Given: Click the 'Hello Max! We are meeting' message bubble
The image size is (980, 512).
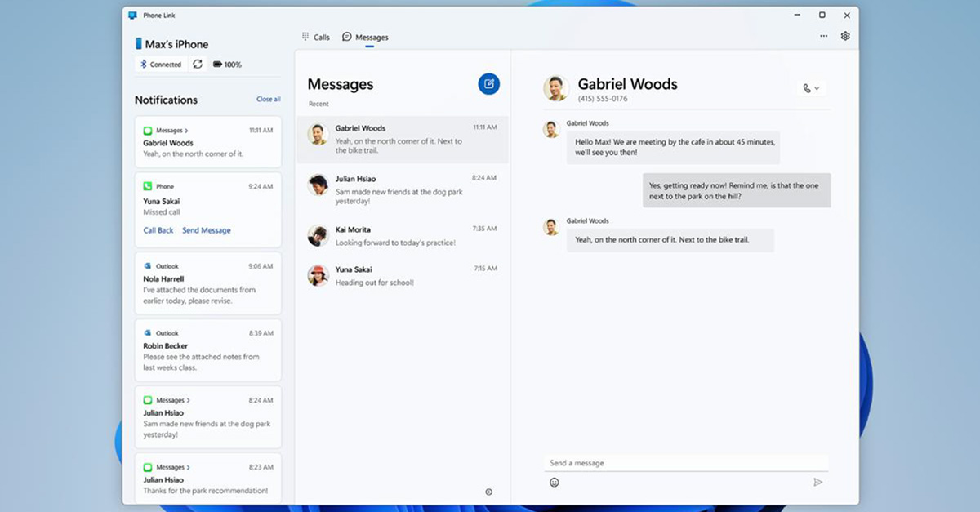Looking at the screenshot, I should [673, 148].
